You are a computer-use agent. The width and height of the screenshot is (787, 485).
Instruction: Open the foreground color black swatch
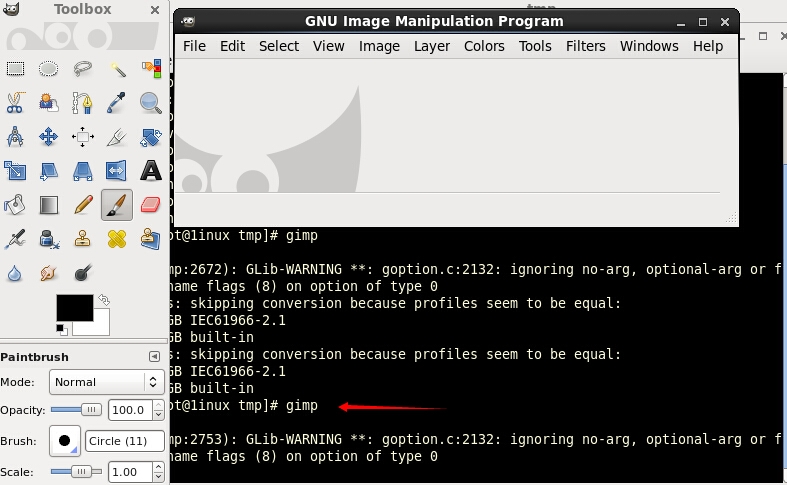point(74,307)
